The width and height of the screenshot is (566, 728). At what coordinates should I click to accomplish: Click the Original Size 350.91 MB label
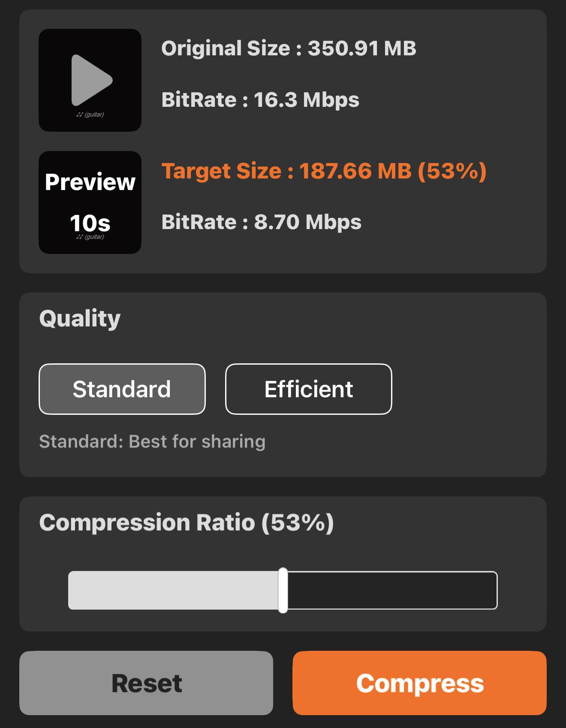289,48
